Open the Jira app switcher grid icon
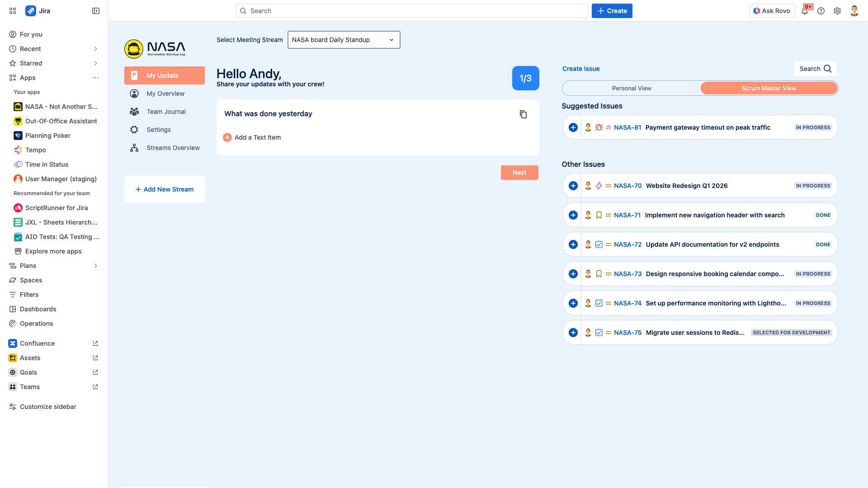868x488 pixels. click(x=13, y=11)
